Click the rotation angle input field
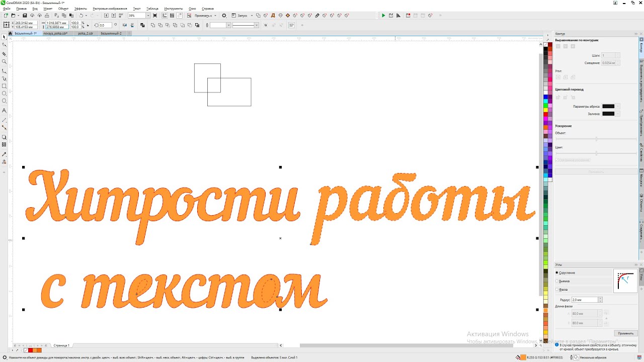This screenshot has width=644, height=362. tap(105, 25)
